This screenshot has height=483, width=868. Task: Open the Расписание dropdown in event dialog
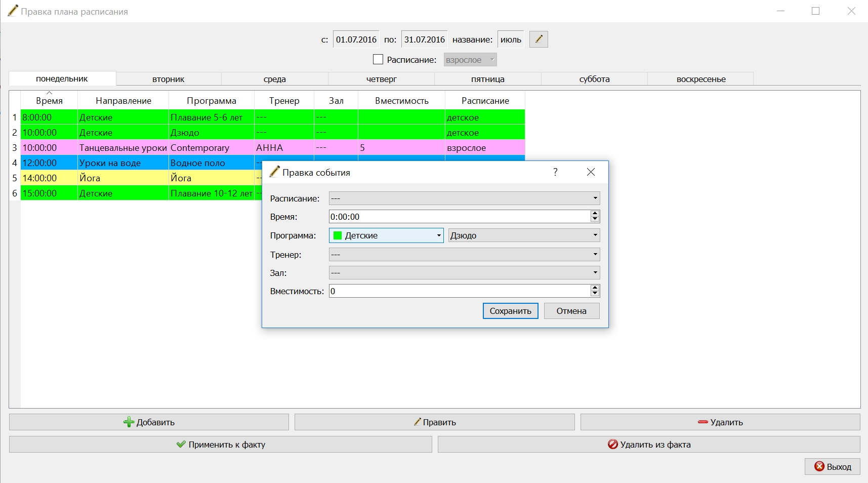click(464, 198)
